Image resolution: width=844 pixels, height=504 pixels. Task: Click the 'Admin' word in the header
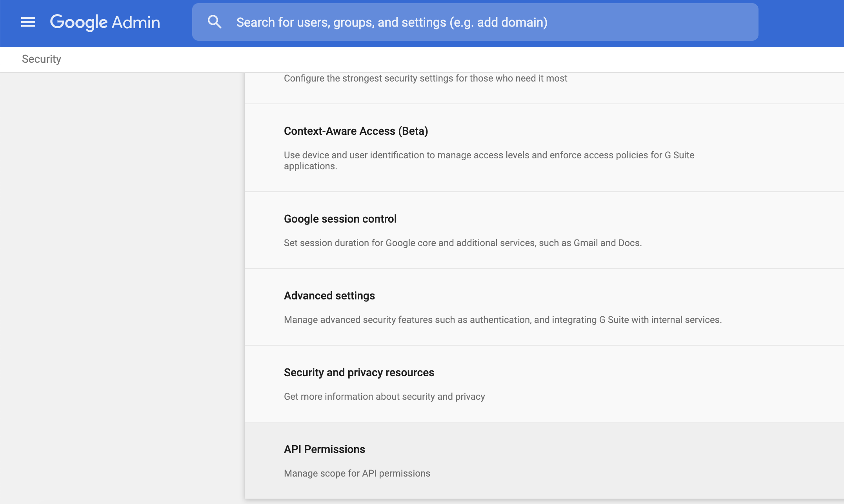136,22
